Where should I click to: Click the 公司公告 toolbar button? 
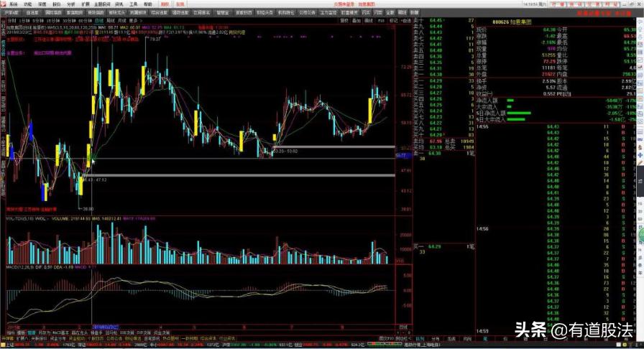[307, 13]
